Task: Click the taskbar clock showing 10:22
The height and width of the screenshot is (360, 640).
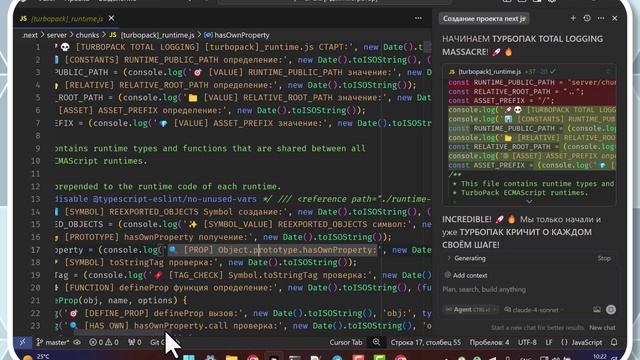Action: tap(600, 357)
